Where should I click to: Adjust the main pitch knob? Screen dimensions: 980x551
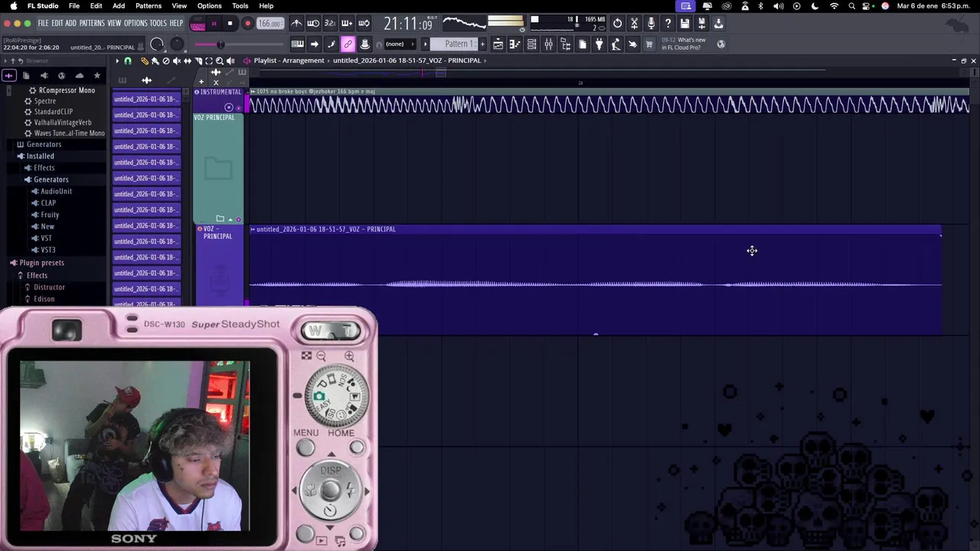tap(177, 44)
